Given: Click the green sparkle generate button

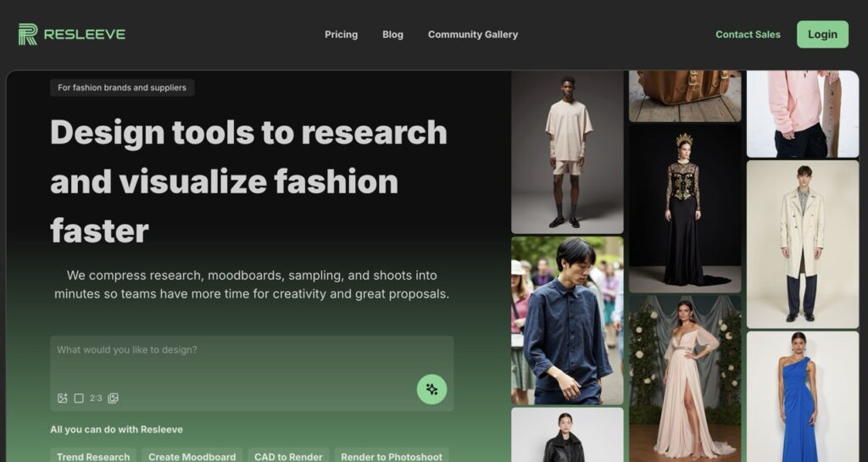Looking at the screenshot, I should [431, 389].
